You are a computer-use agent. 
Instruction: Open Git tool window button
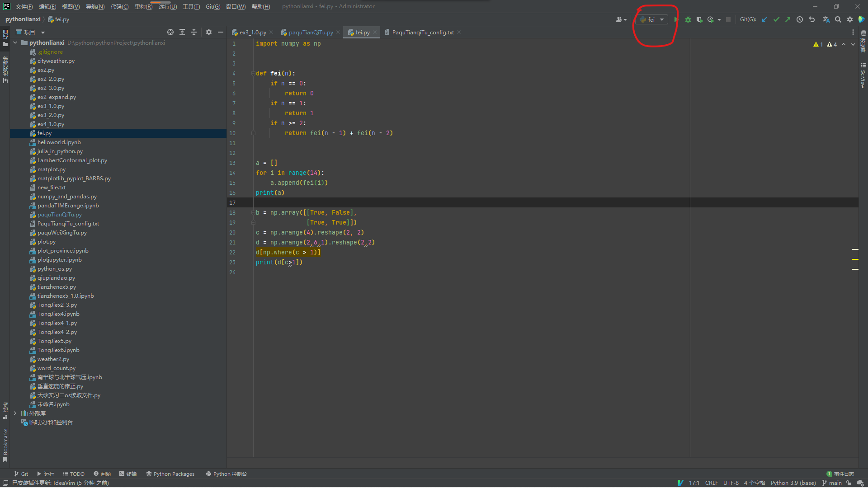[x=21, y=474]
